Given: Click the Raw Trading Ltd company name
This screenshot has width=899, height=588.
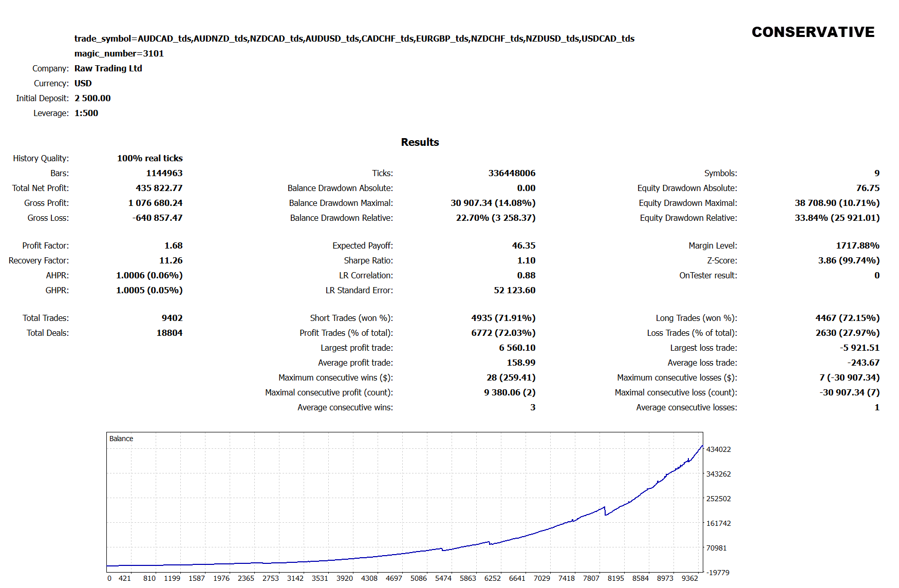Looking at the screenshot, I should [108, 68].
